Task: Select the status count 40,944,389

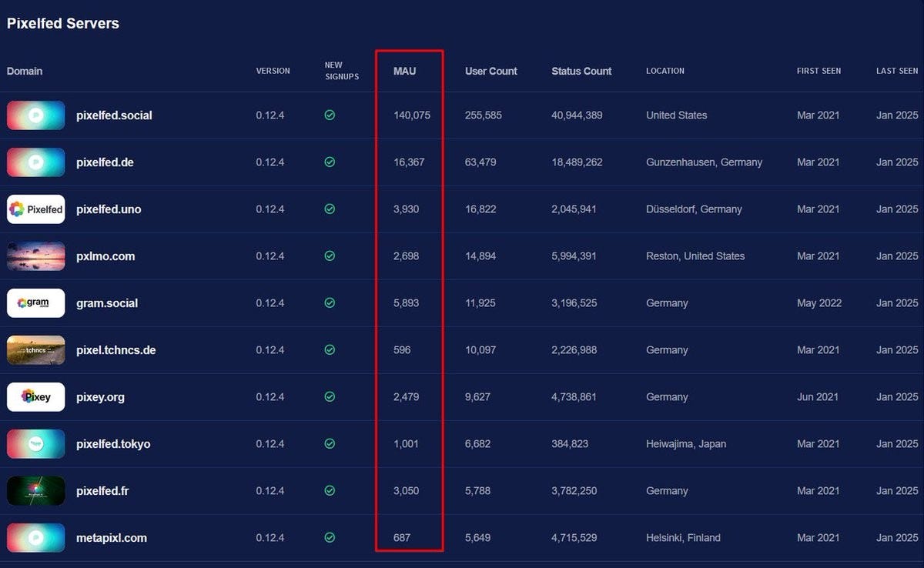Action: click(x=577, y=115)
